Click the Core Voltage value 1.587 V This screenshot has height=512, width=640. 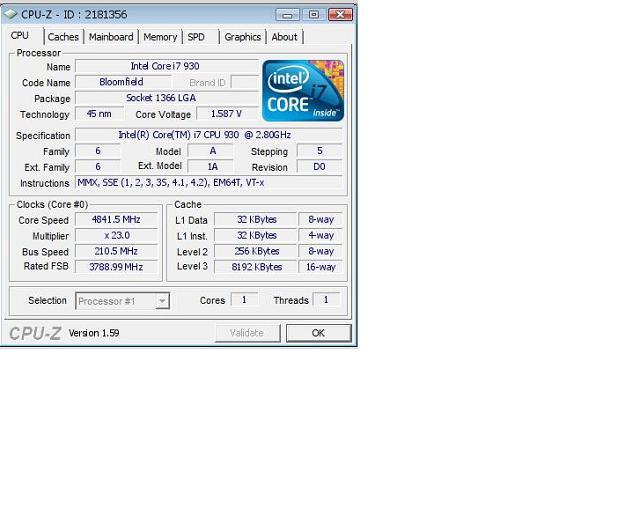(x=227, y=114)
